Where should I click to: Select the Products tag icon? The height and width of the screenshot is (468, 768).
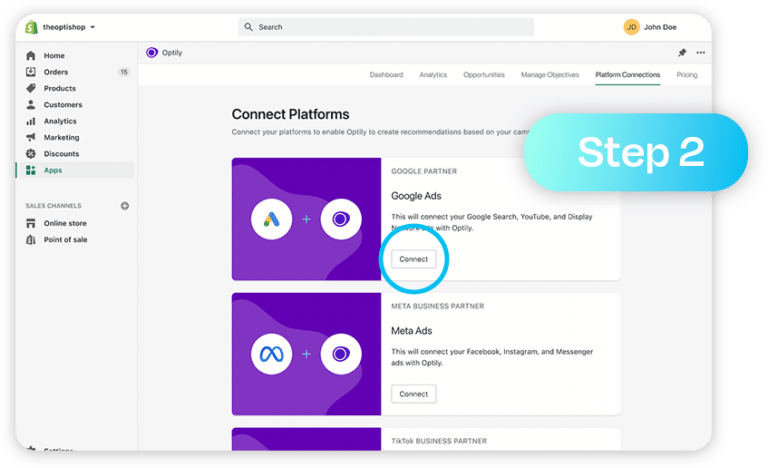coord(31,88)
